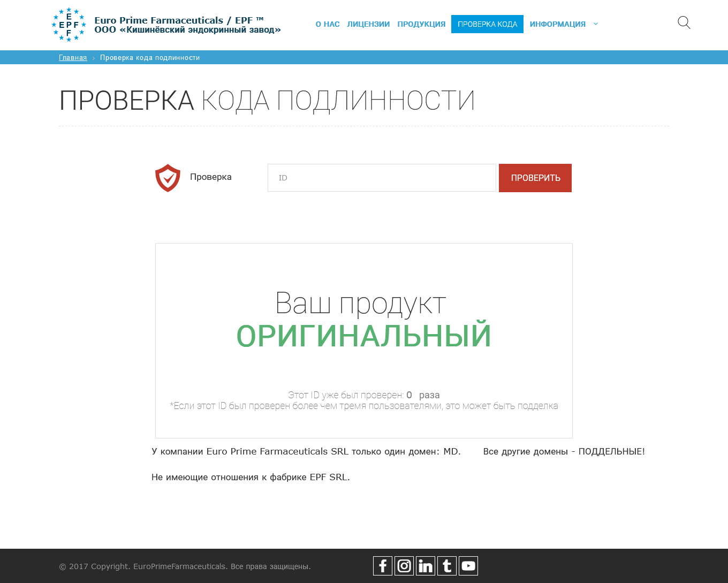Visit the LinkedIn page via footer icon
Screen dimensions: 728x583
point(426,566)
